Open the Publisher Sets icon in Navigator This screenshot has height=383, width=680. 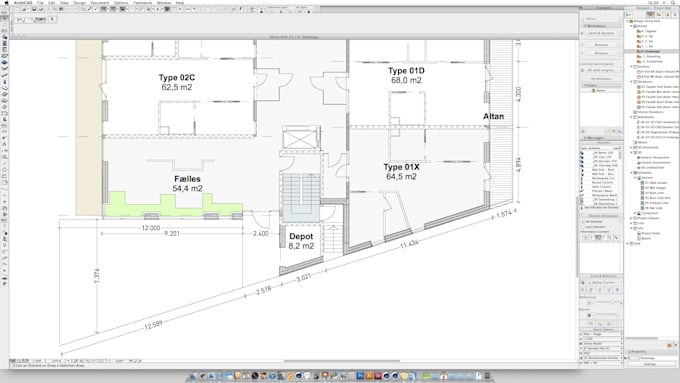pos(675,14)
